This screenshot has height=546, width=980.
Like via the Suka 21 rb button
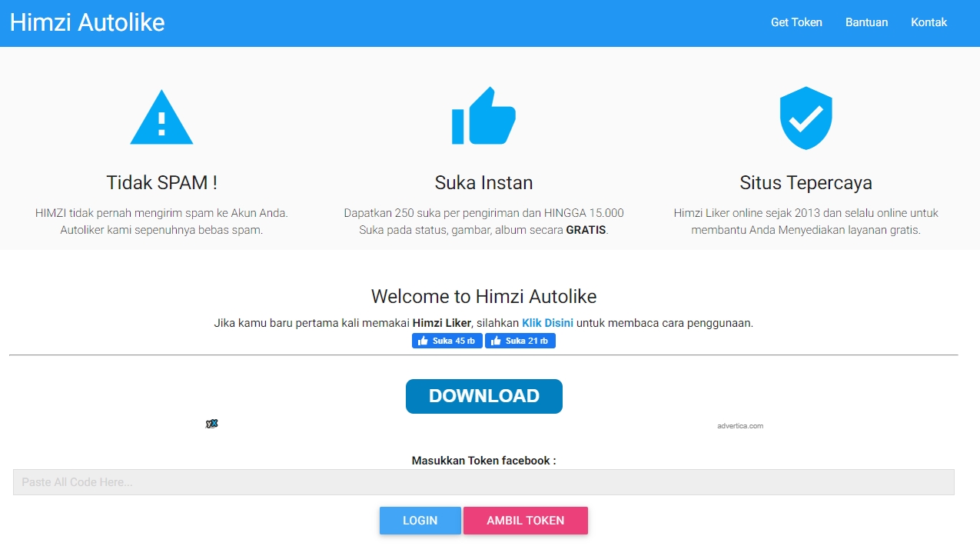(x=520, y=339)
